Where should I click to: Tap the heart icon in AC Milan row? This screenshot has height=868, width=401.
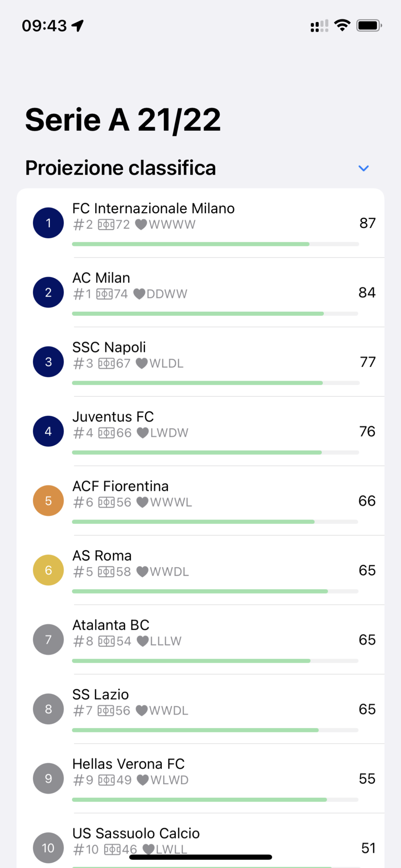[x=139, y=294]
